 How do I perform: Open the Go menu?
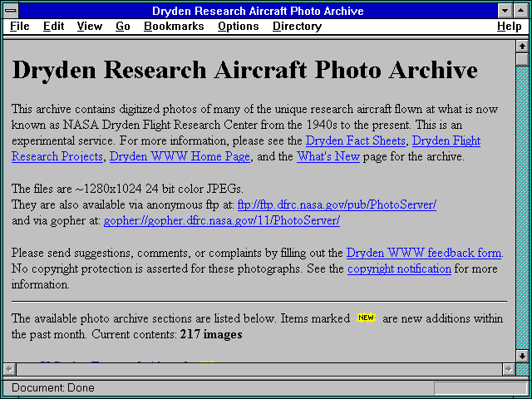click(x=123, y=26)
